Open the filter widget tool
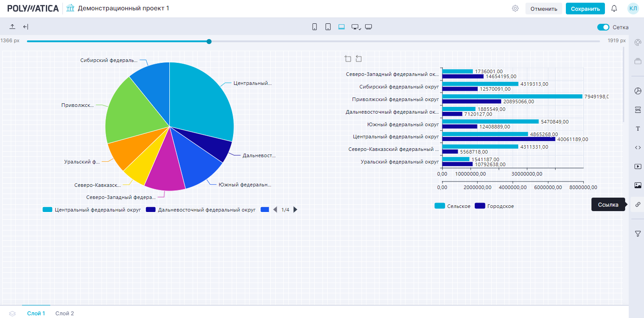Viewport: 644px width, 318px height. click(x=638, y=234)
